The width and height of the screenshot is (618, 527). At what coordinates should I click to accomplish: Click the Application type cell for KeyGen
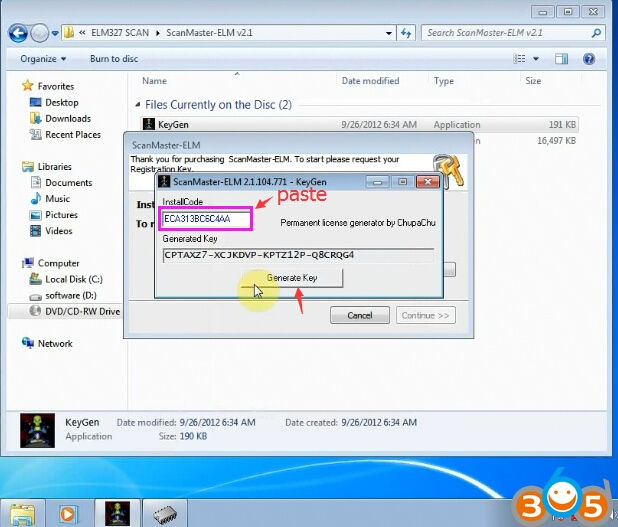pyautogui.click(x=457, y=125)
